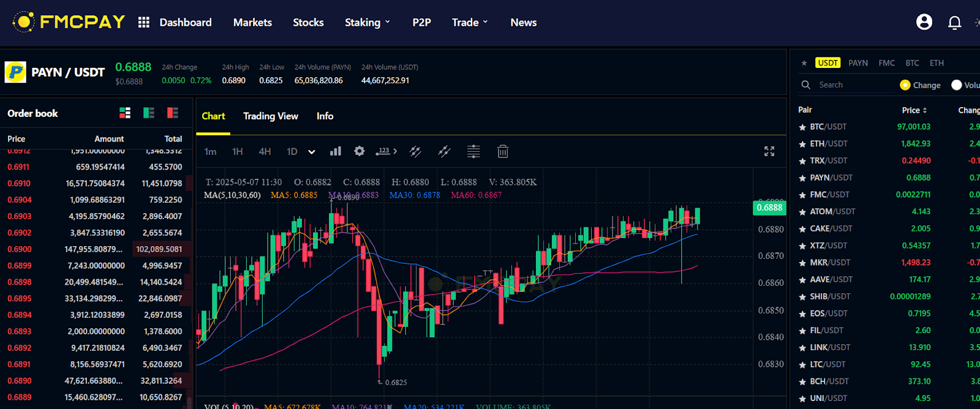The image size is (980, 409).
Task: Delete chart drawings with trash icon
Action: [503, 151]
